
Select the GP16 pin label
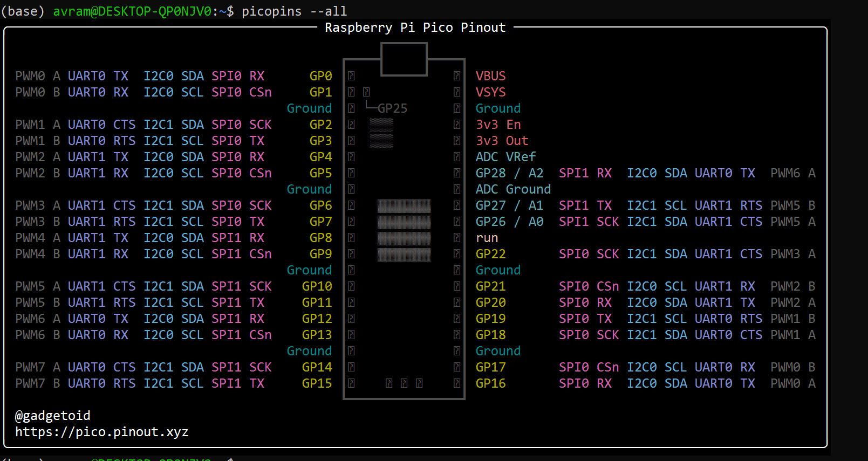tap(491, 383)
